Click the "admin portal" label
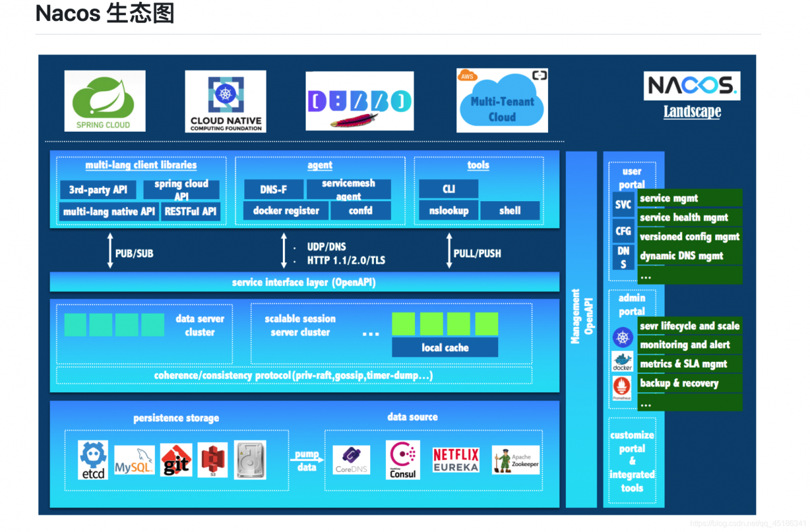Viewport: 810px width, 532px height. coord(632,304)
